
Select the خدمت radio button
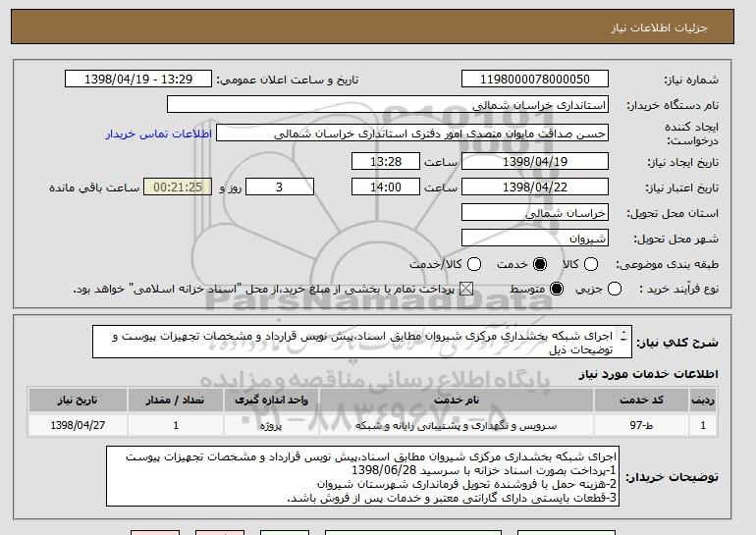540,264
